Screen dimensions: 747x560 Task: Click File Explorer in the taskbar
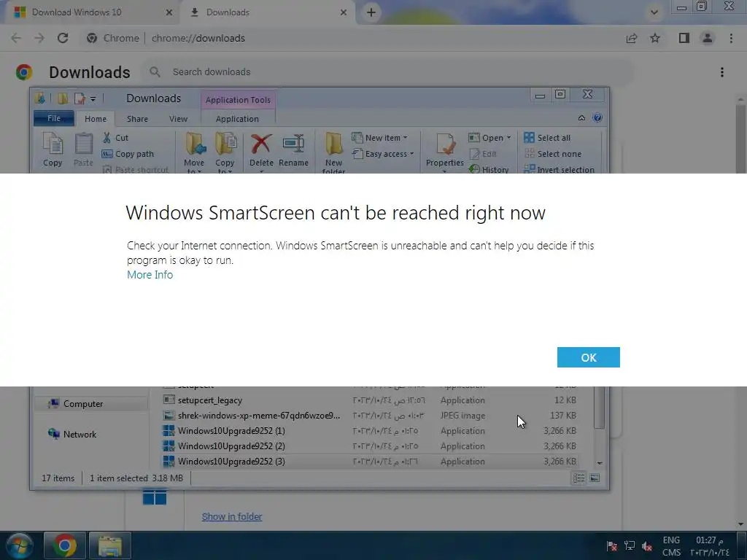pyautogui.click(x=110, y=545)
